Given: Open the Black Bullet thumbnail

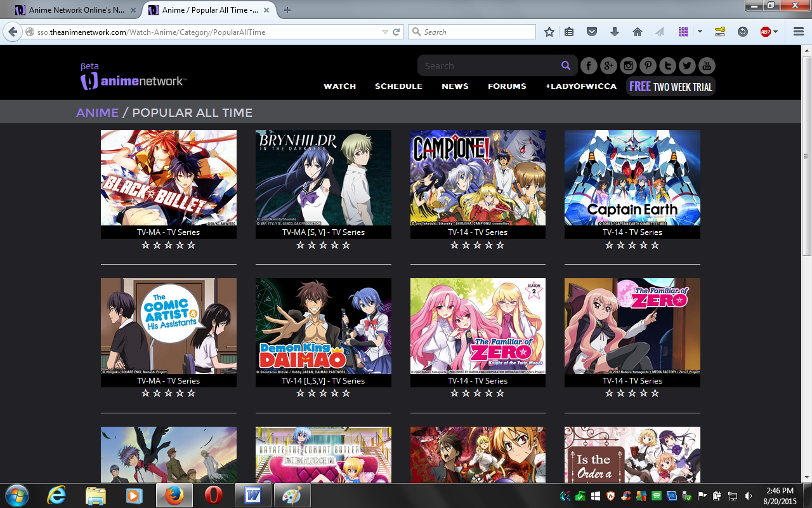Looking at the screenshot, I should [169, 178].
